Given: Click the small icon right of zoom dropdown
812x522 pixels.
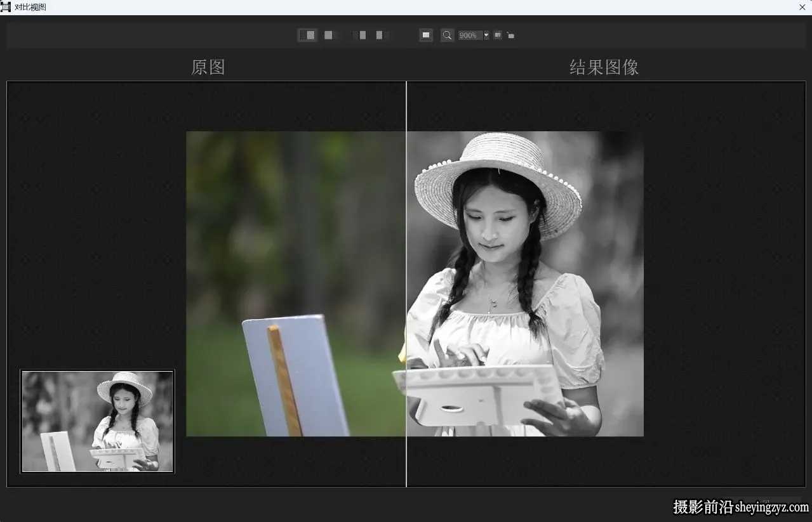Looking at the screenshot, I should pos(498,35).
